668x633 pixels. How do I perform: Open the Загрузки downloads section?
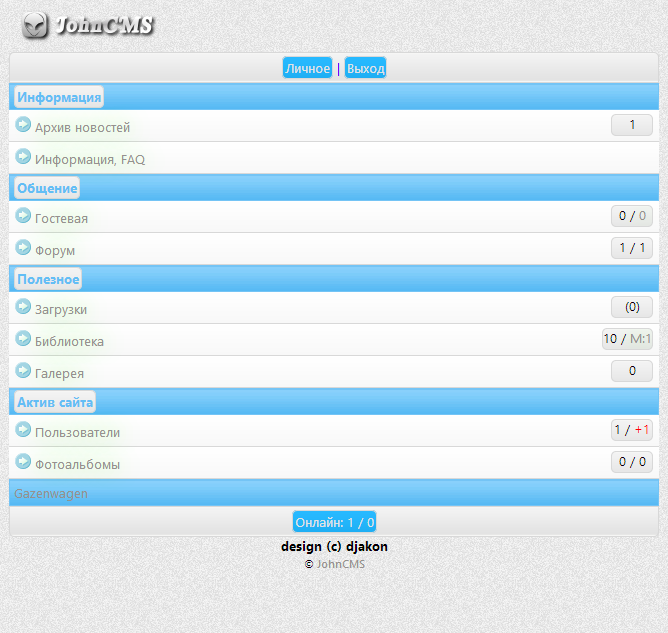61,309
